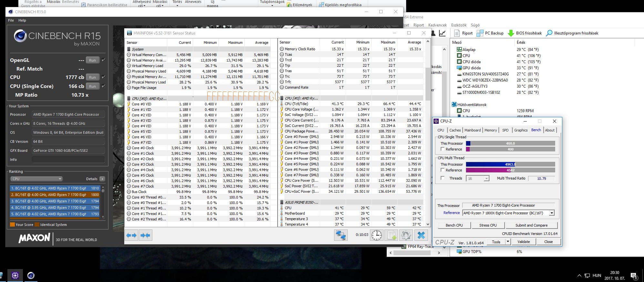The height and width of the screenshot is (282, 644).
Task: Open CPU-Z taskbar icon
Action: [x=15, y=276]
